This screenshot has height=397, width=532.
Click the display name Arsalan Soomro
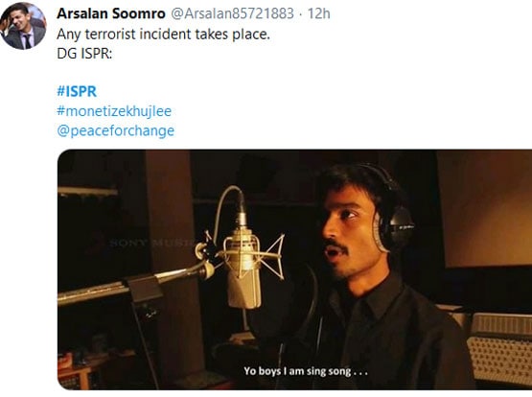tap(111, 13)
